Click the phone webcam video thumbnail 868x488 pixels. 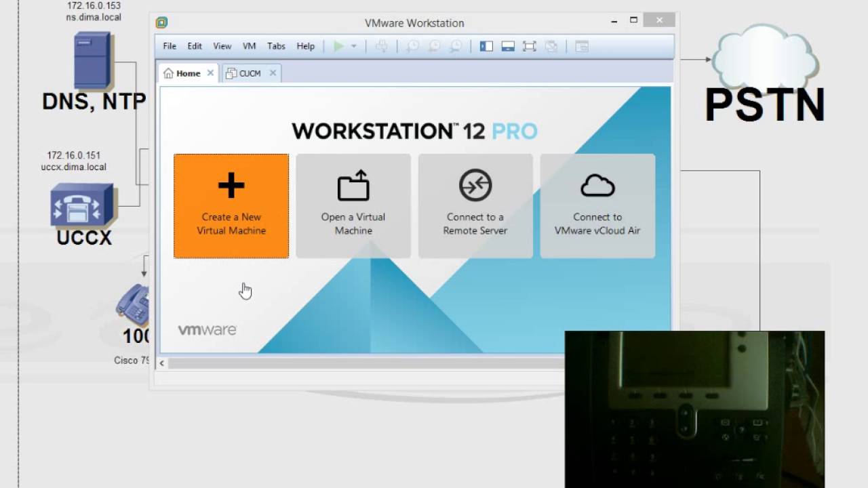(x=694, y=409)
